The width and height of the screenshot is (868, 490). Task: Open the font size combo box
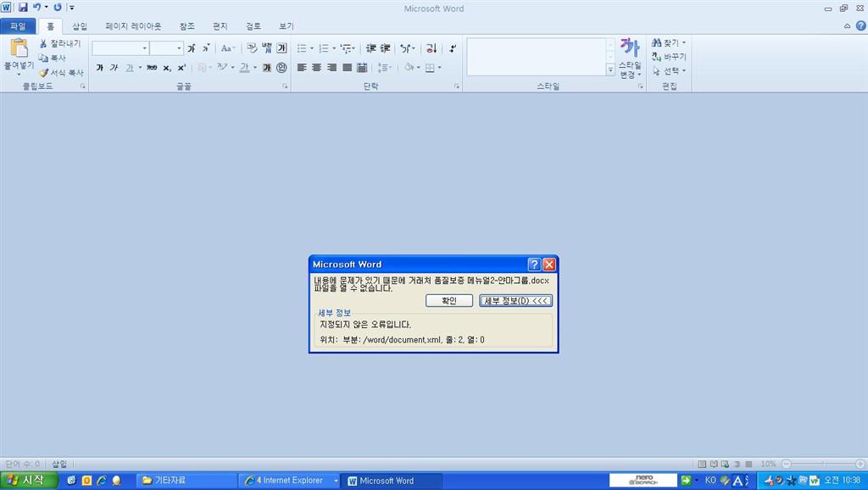tap(167, 48)
